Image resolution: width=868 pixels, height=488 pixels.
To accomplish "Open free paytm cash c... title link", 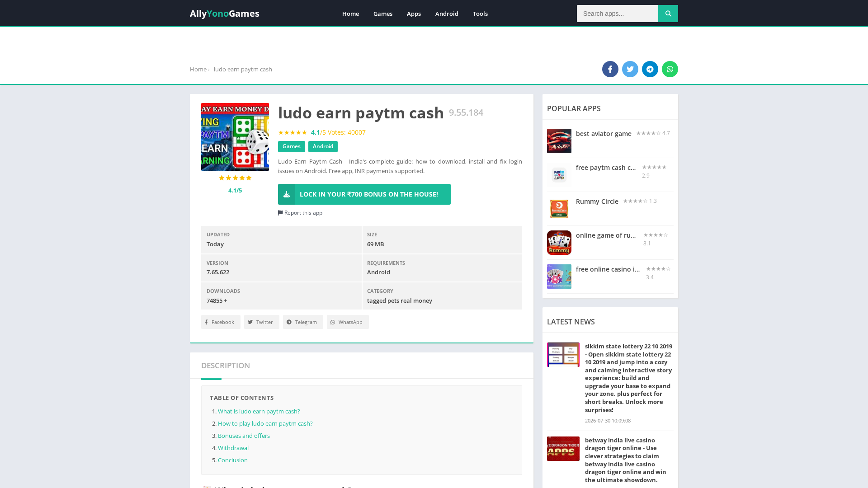I will 606,168.
